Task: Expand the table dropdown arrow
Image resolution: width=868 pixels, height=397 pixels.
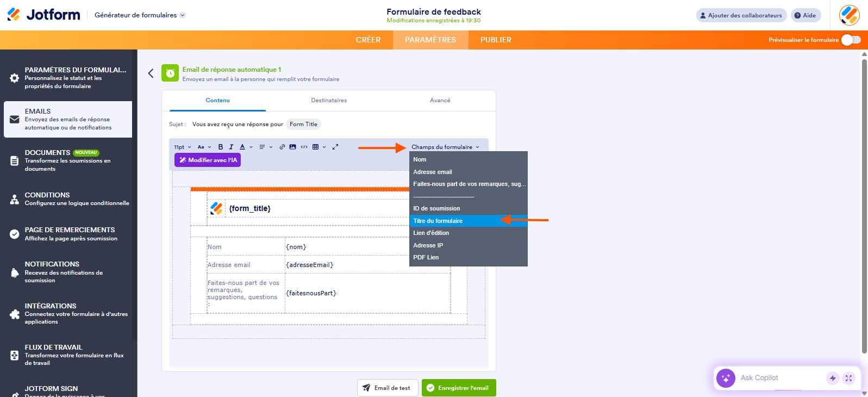Action: (324, 147)
